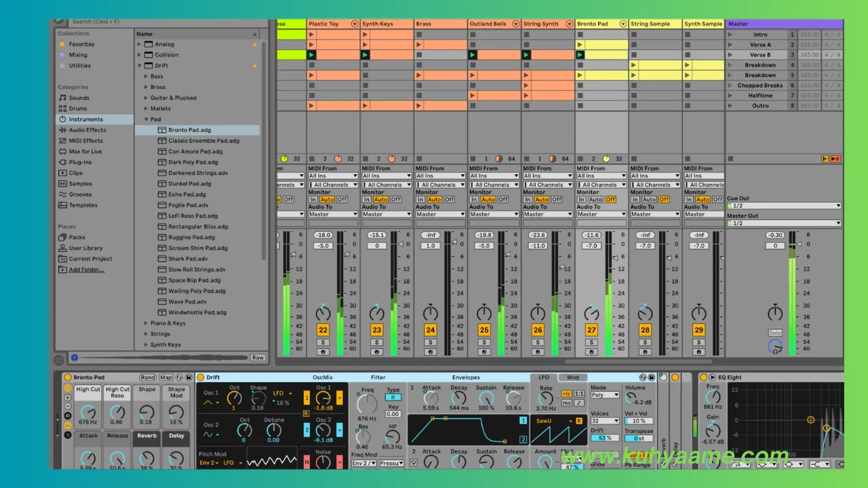Open the Grooves browser category
The width and height of the screenshot is (868, 488).
tap(80, 195)
